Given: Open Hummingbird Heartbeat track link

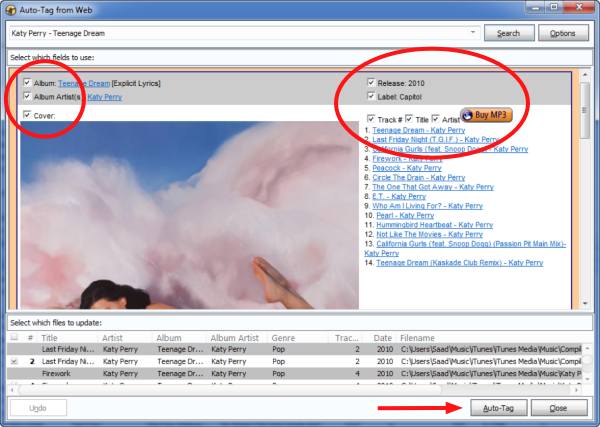Looking at the screenshot, I should 434,225.
